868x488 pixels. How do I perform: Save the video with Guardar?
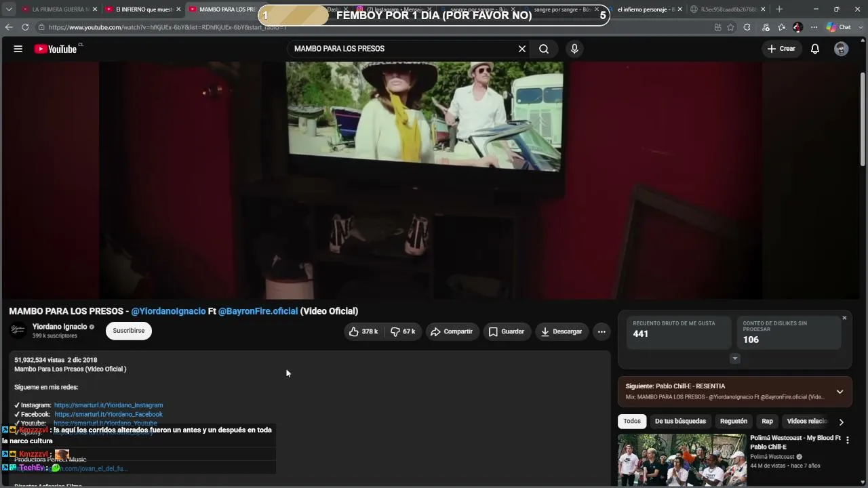507,331
